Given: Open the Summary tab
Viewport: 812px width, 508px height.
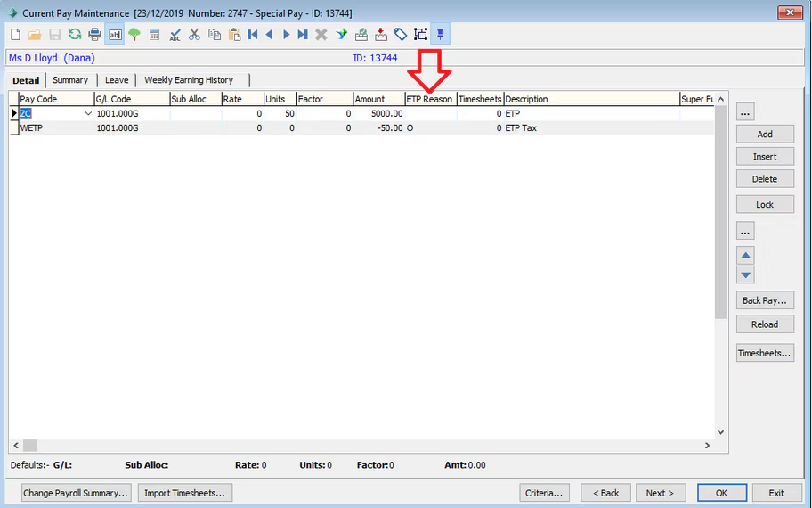Looking at the screenshot, I should pos(70,80).
